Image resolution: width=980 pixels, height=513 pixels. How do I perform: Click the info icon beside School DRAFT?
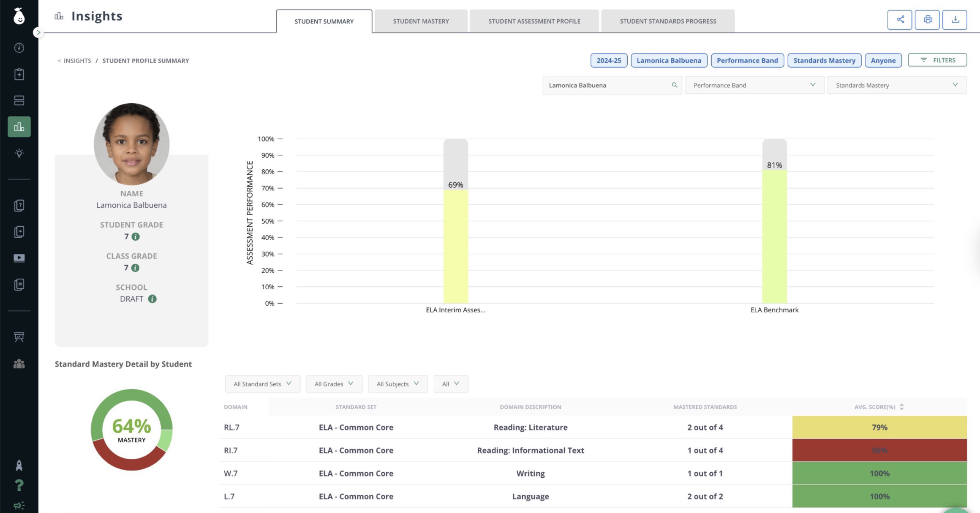[152, 299]
